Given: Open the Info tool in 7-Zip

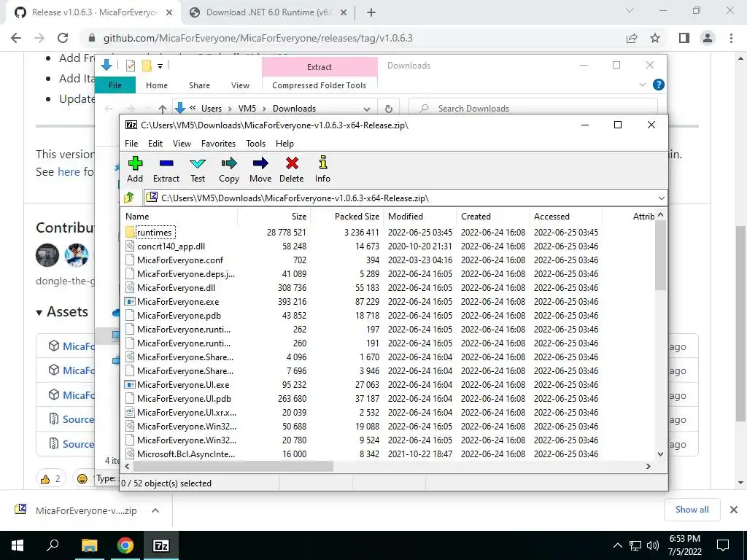Looking at the screenshot, I should [322, 169].
